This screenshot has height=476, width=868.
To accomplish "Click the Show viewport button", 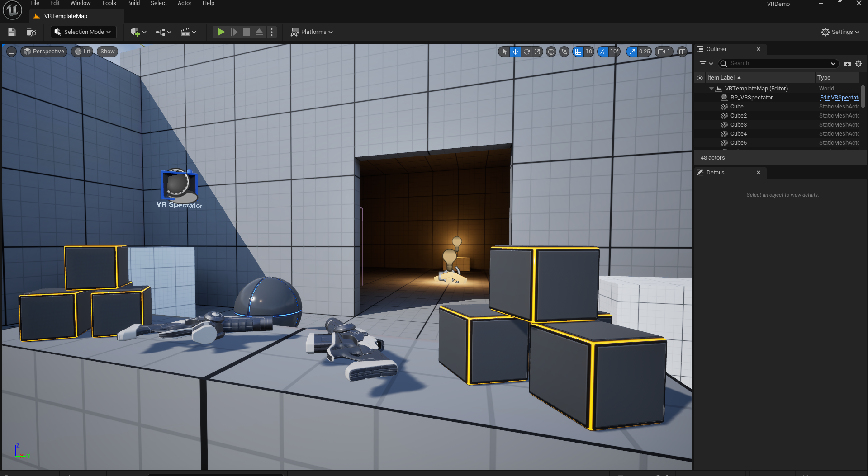I will click(x=107, y=52).
